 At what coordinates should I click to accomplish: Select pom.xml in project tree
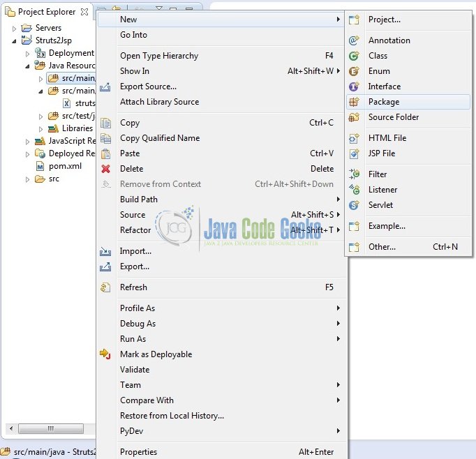[65, 166]
